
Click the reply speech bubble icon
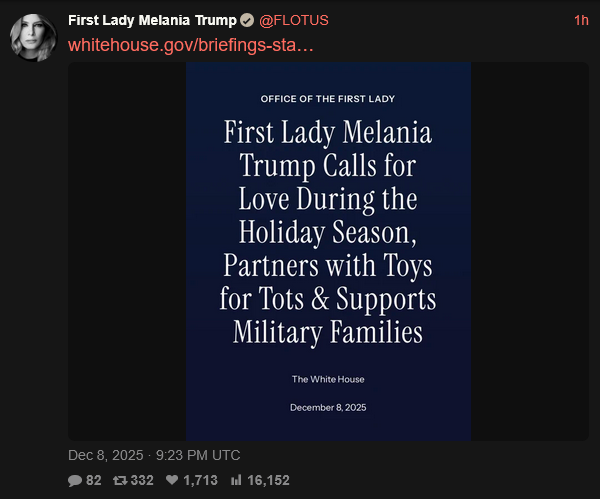coord(74,481)
